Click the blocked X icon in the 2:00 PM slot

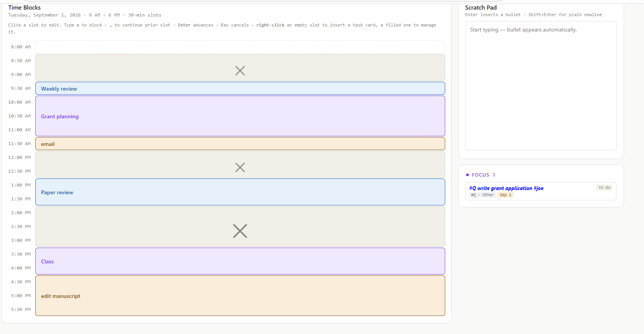point(240,231)
